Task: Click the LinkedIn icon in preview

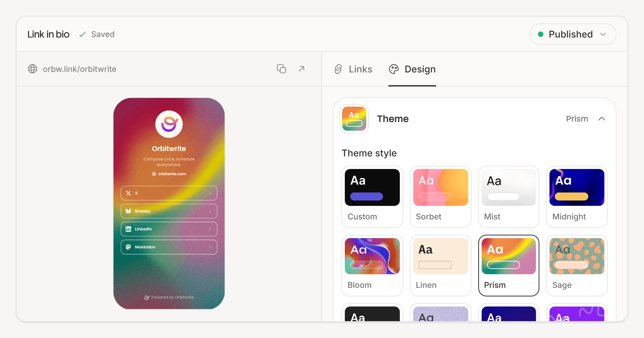Action: [x=128, y=229]
